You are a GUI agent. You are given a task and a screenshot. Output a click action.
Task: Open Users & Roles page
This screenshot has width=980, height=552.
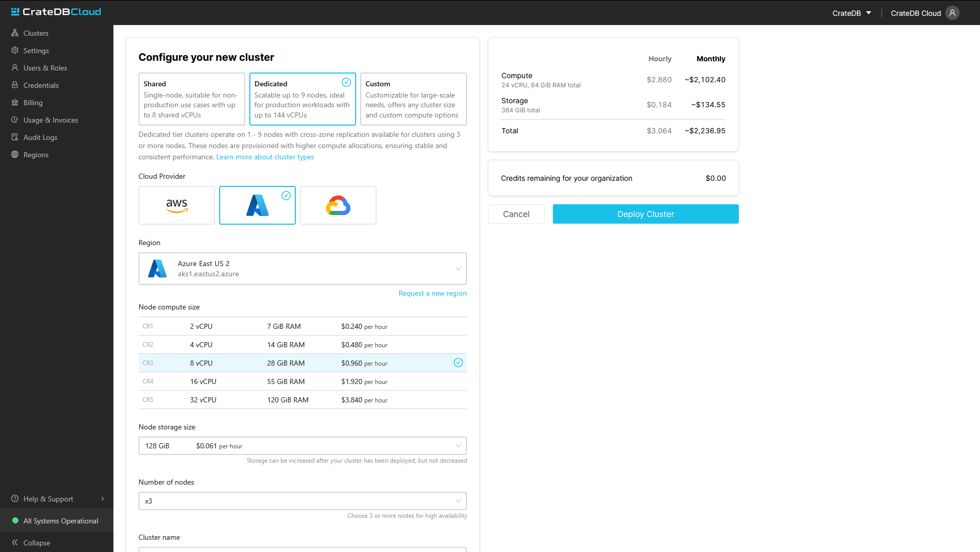click(45, 67)
